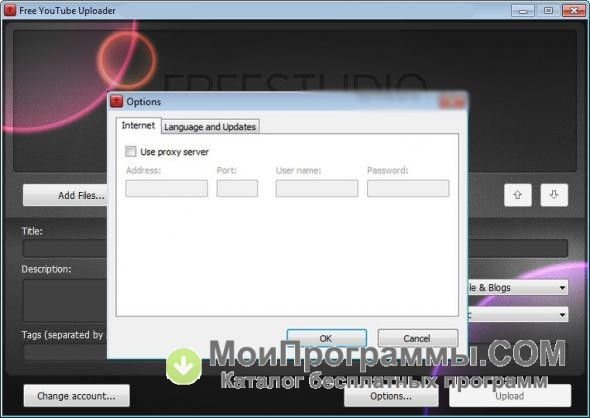Close the Free YouTube Uploader window
The width and height of the screenshot is (590, 418).
(574, 11)
